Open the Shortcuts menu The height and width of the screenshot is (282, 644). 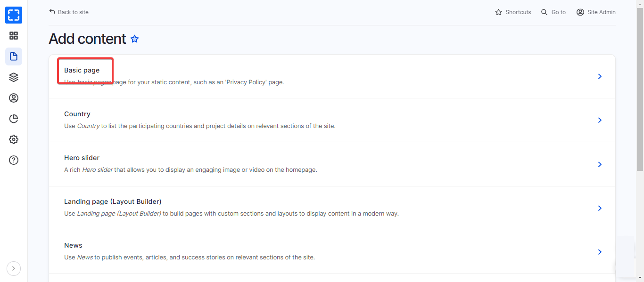tap(513, 12)
